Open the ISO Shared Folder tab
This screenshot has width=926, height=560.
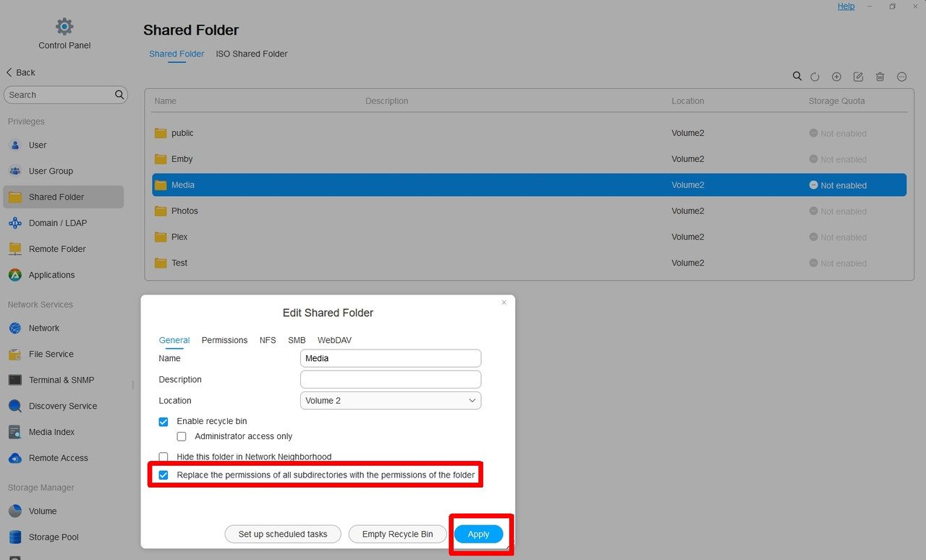click(252, 54)
